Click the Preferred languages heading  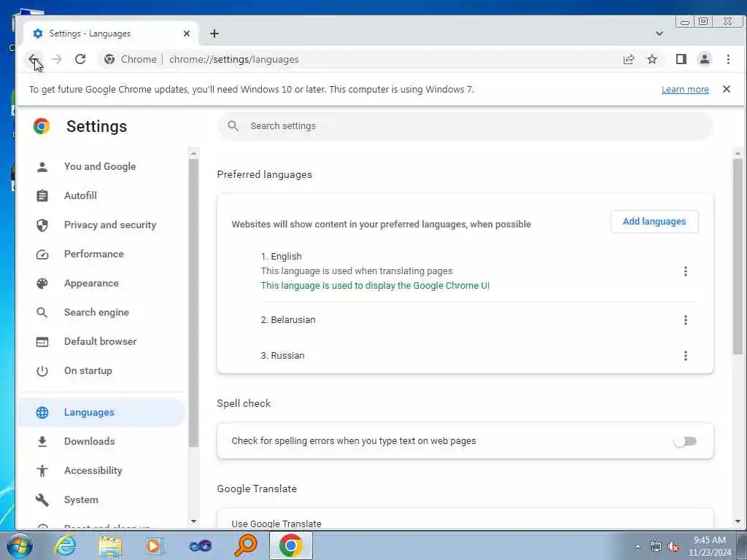click(264, 175)
